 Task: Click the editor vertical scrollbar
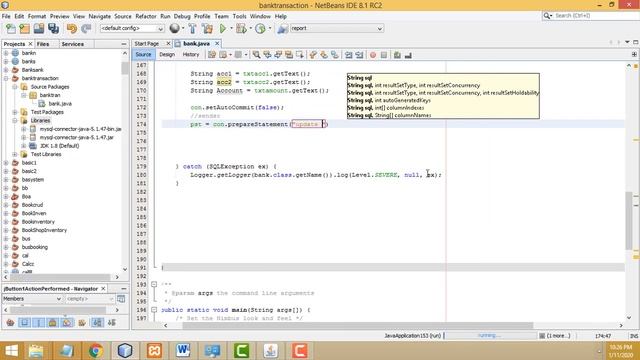[629, 220]
